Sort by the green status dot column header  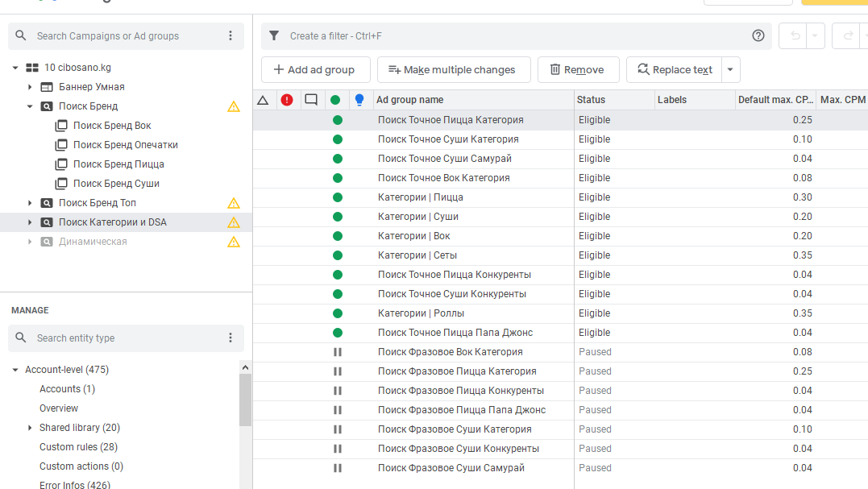tap(335, 100)
